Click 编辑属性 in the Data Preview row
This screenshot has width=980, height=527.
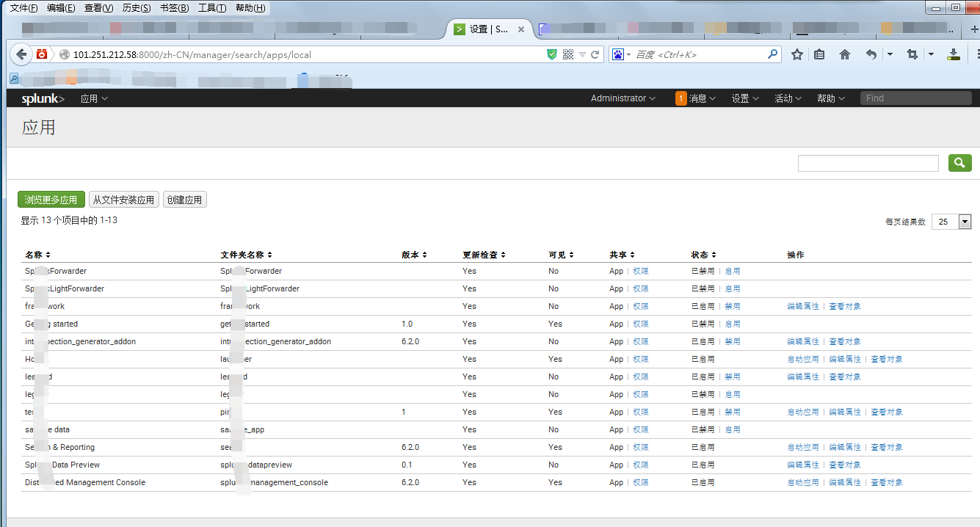[803, 465]
